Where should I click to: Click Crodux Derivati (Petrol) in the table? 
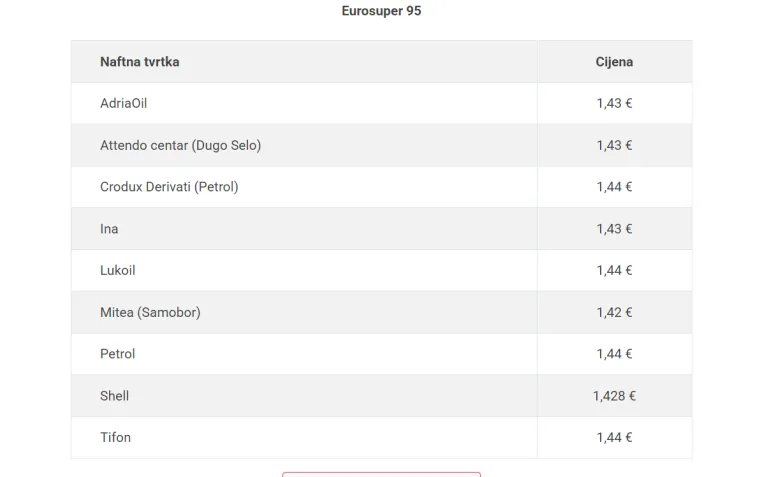pos(169,187)
